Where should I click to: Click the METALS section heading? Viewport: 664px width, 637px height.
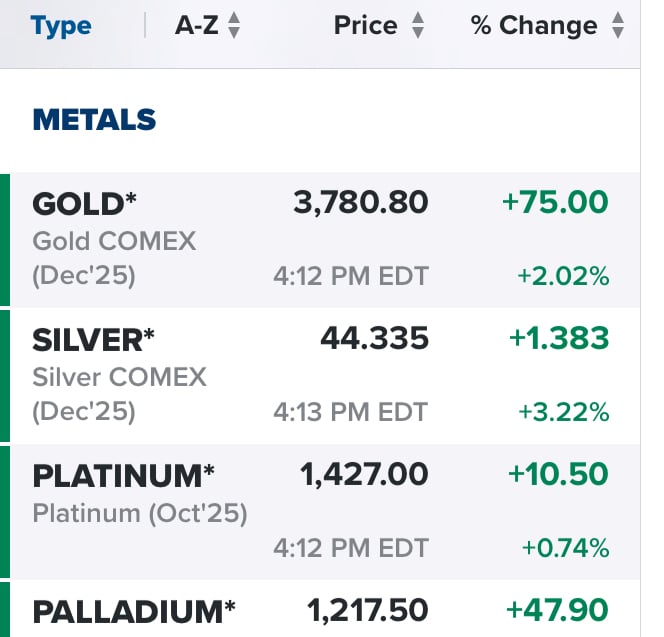pos(94,119)
